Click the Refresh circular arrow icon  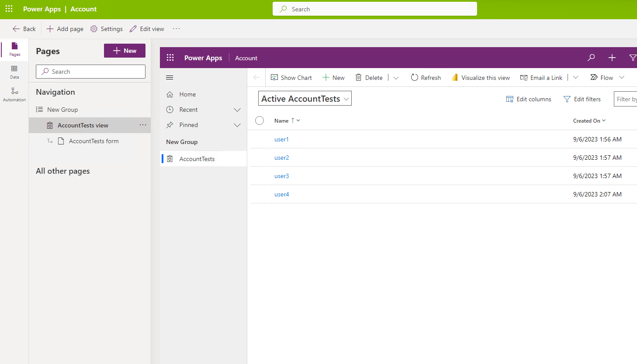[414, 78]
